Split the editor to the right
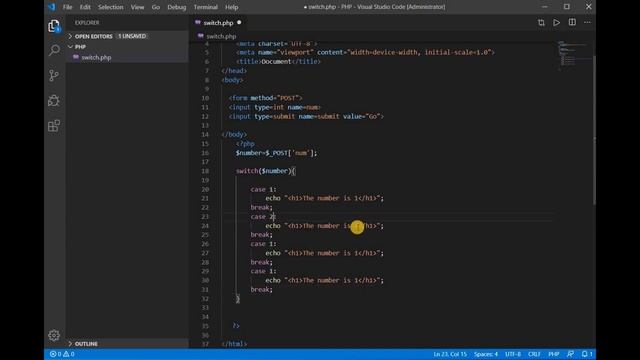The image size is (640, 360). tap(572, 22)
